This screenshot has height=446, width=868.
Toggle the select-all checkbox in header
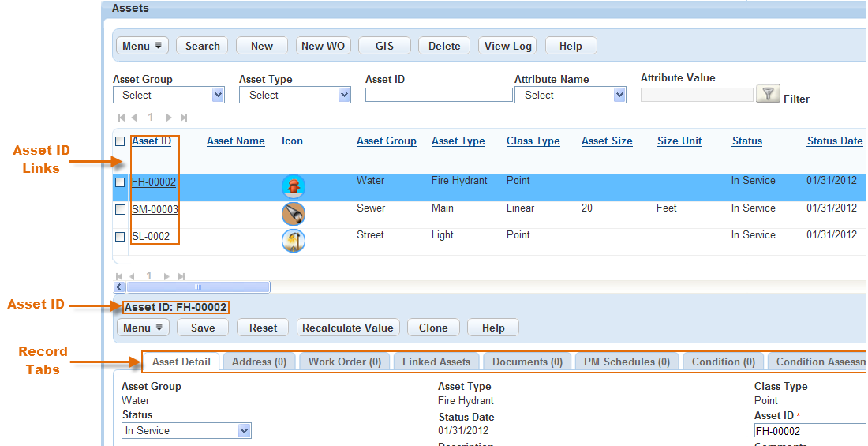(120, 141)
